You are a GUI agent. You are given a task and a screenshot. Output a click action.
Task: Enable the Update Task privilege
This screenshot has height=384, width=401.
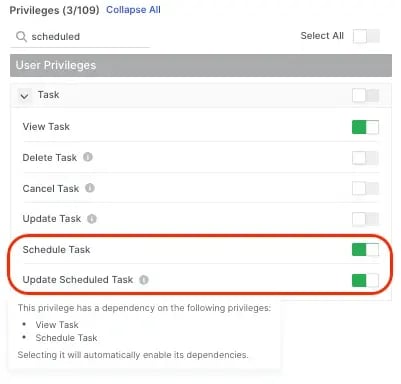pyautogui.click(x=365, y=219)
